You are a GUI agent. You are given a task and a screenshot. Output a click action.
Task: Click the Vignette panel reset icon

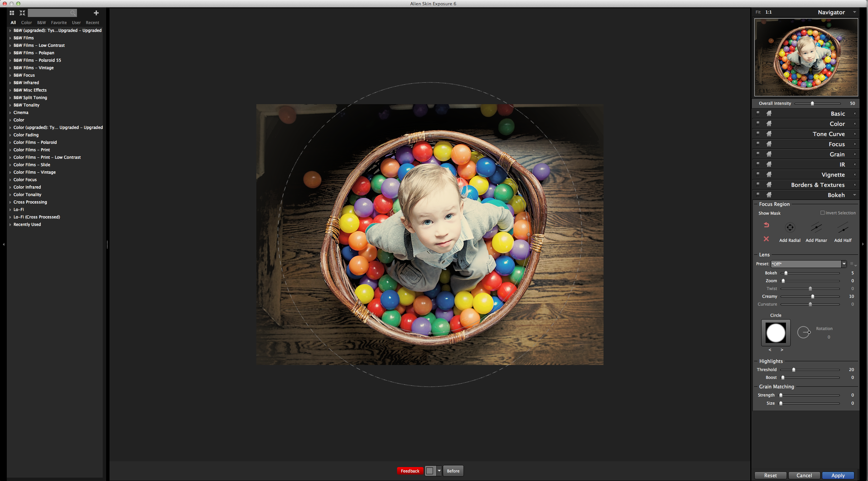[769, 174]
